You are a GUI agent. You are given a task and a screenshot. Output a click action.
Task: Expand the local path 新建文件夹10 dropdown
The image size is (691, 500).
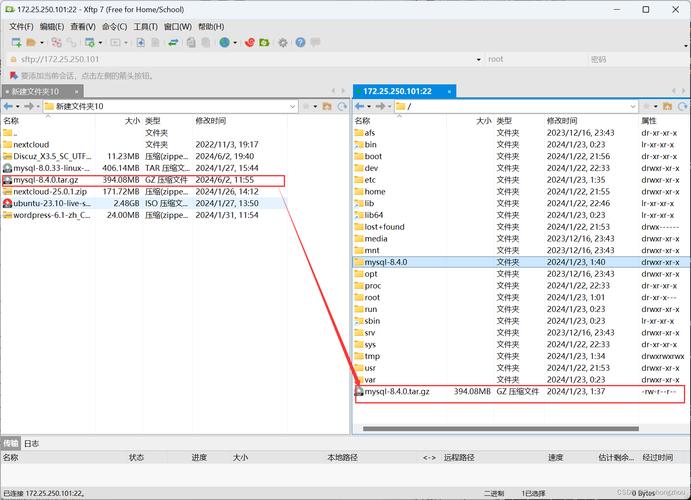(x=293, y=106)
